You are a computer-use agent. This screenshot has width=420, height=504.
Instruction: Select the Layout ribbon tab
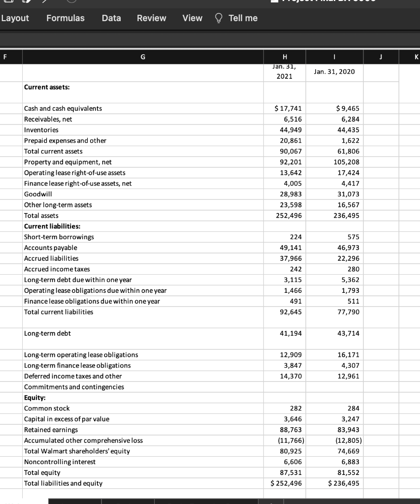[x=15, y=18]
